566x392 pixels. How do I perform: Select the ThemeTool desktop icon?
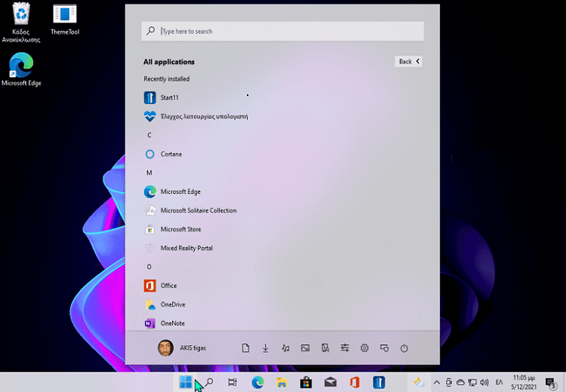coord(65,20)
